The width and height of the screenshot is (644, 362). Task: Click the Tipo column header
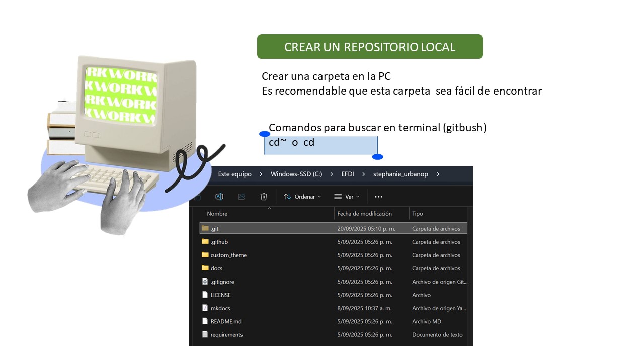click(x=418, y=214)
